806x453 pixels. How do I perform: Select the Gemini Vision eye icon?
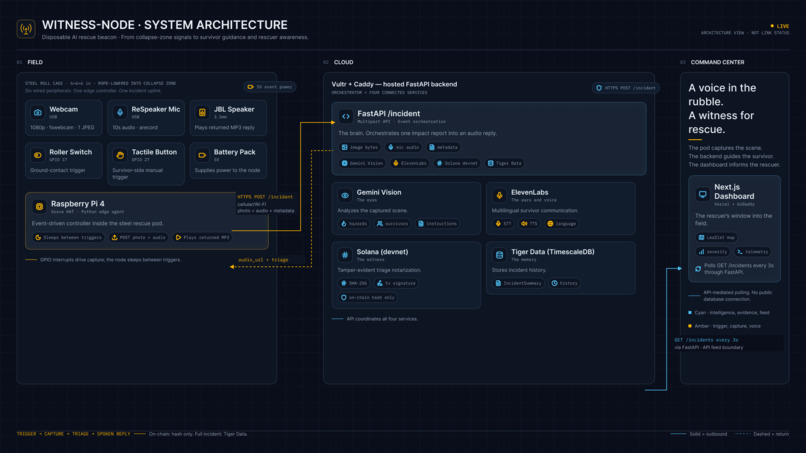pos(345,195)
